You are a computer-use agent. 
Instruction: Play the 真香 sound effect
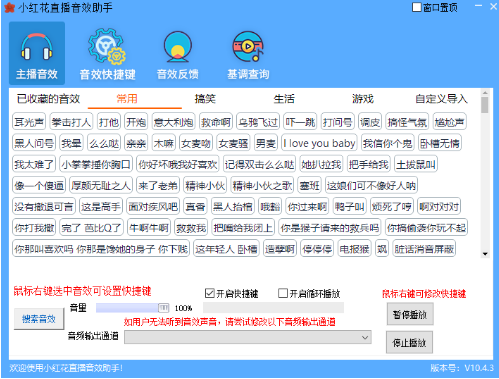coord(195,207)
